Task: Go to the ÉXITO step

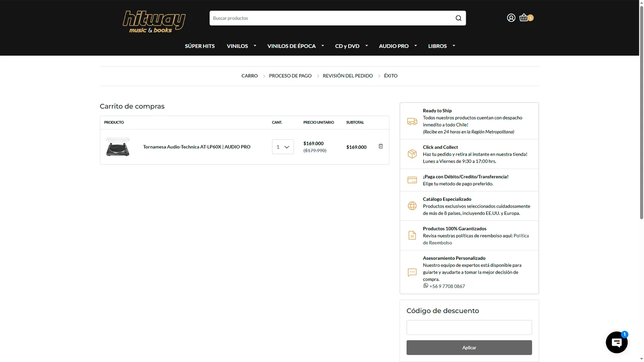Action: (x=391, y=76)
